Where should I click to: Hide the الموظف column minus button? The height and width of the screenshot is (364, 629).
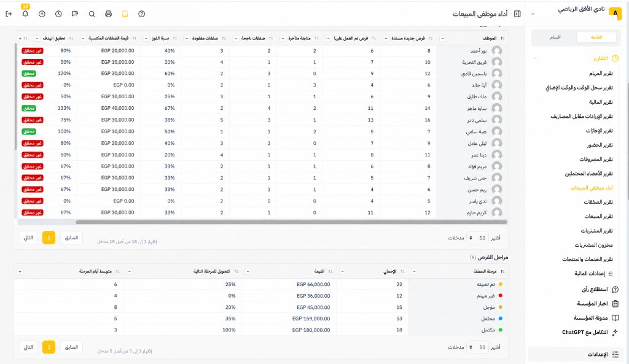tap(442, 39)
